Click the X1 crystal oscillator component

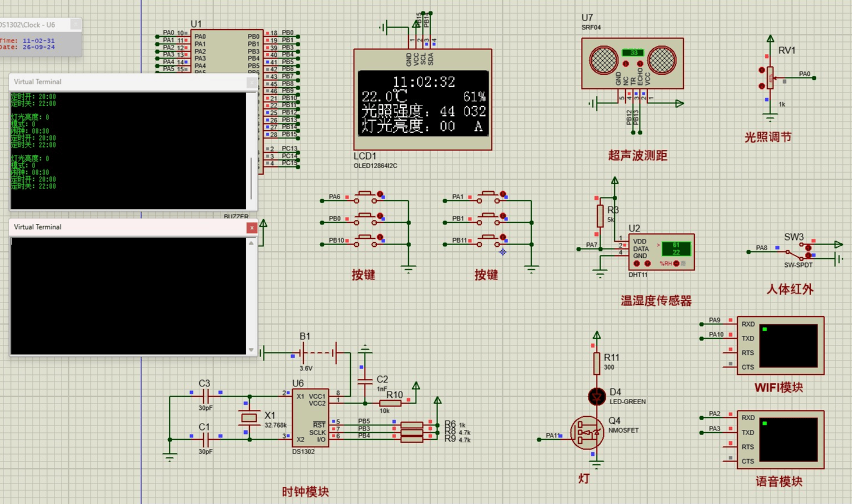point(249,418)
